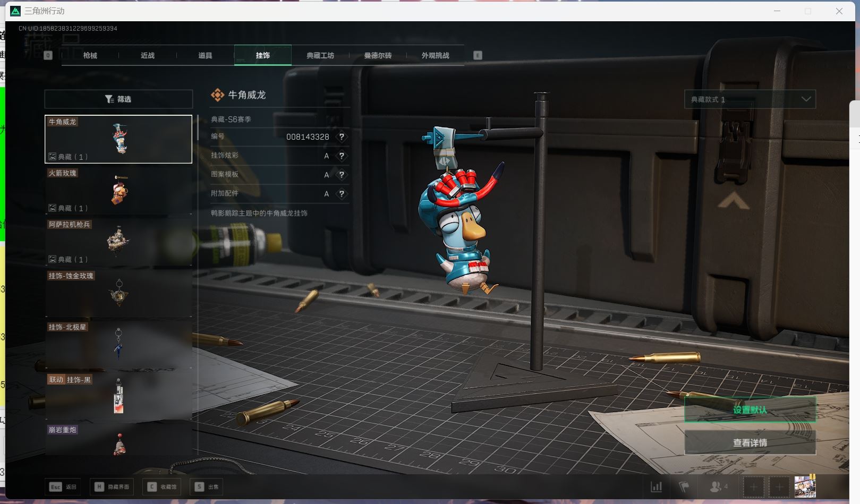Select the 挂饰-北极星 charm in list
Image resolution: width=860 pixels, height=504 pixels.
pyautogui.click(x=118, y=344)
